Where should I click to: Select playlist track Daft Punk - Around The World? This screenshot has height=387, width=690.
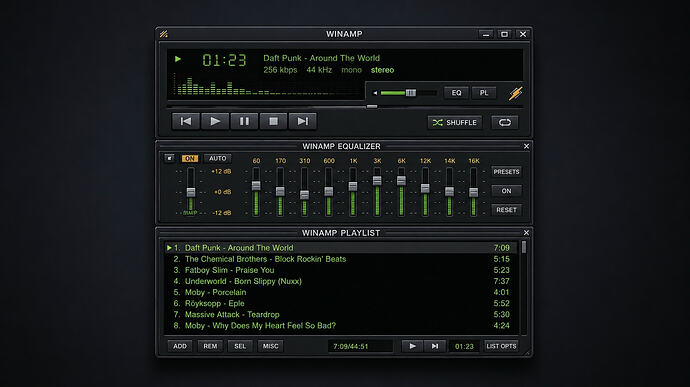pyautogui.click(x=340, y=248)
